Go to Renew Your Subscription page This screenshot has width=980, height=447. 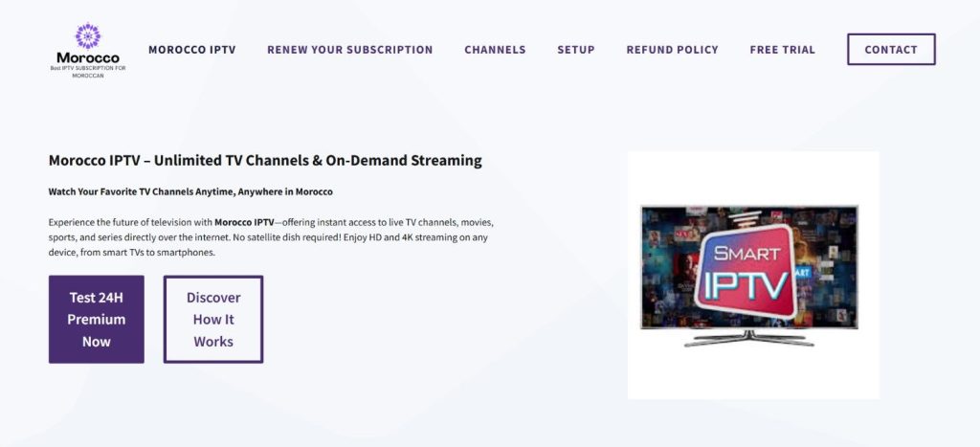(x=349, y=50)
